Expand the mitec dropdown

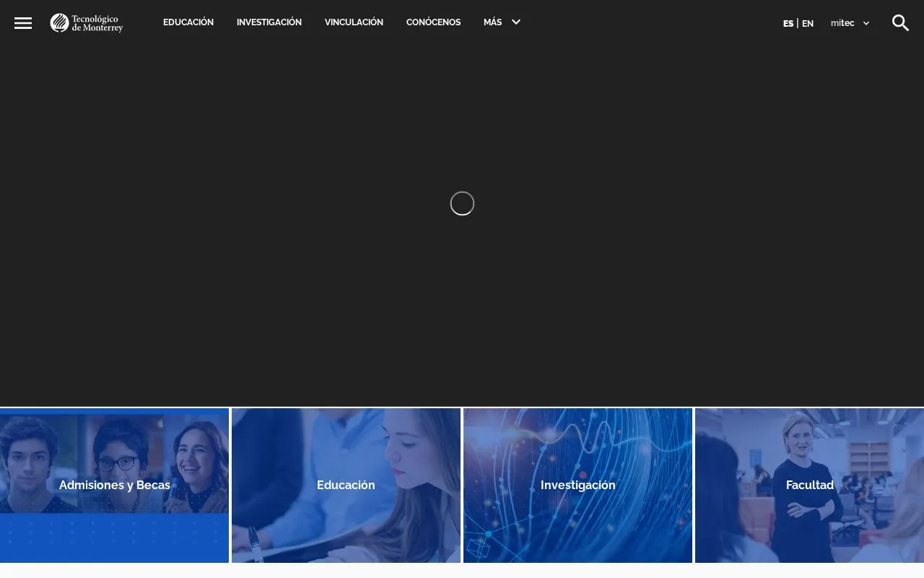pyautogui.click(x=850, y=23)
